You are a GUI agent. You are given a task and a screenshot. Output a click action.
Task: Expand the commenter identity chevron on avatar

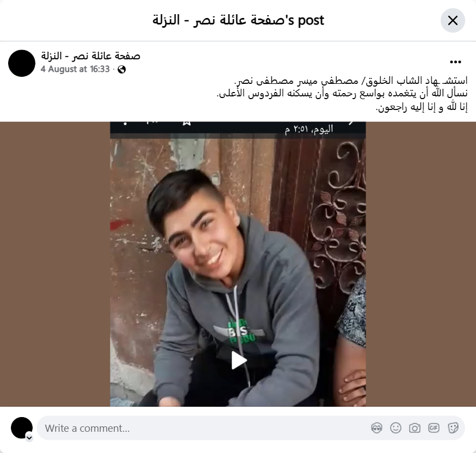[29, 438]
